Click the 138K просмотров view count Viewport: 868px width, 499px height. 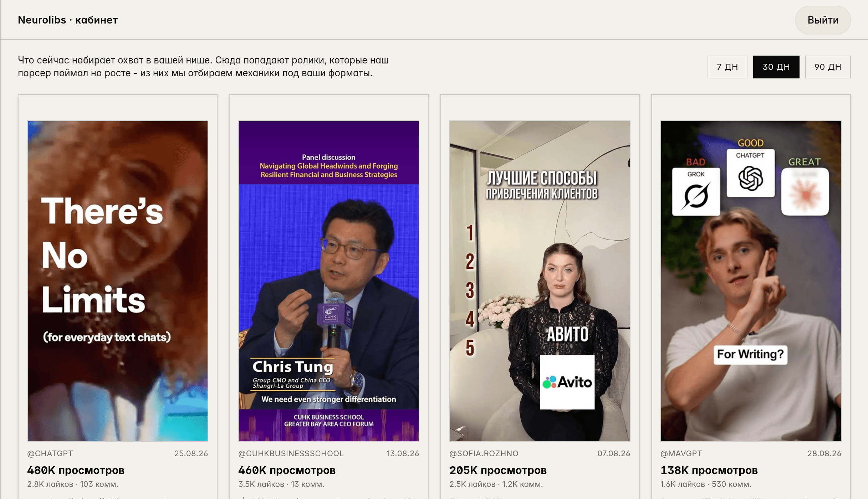point(709,470)
